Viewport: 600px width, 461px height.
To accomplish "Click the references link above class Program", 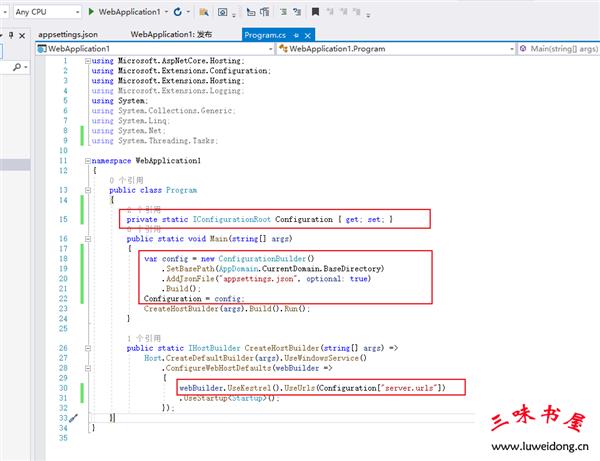I will pos(124,179).
